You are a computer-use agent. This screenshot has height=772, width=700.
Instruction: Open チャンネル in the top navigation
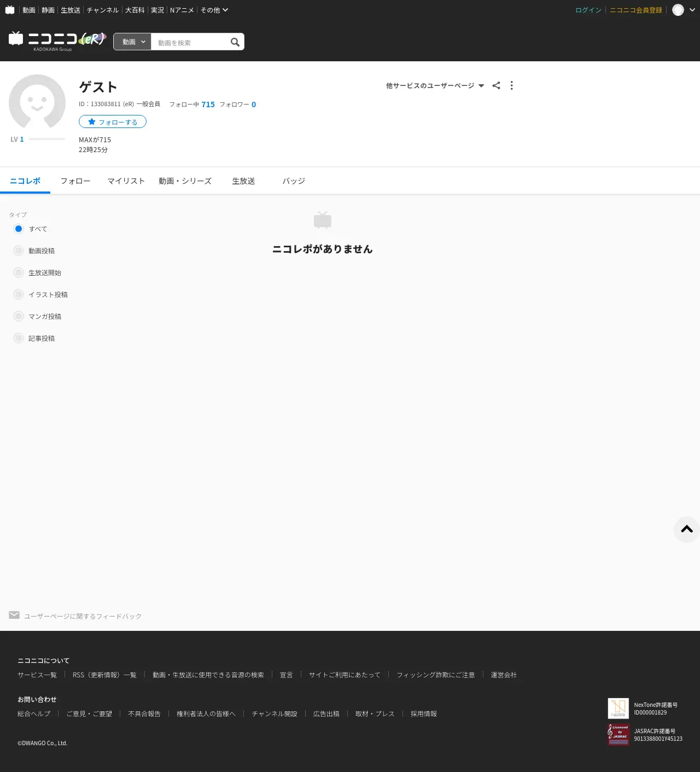point(103,10)
